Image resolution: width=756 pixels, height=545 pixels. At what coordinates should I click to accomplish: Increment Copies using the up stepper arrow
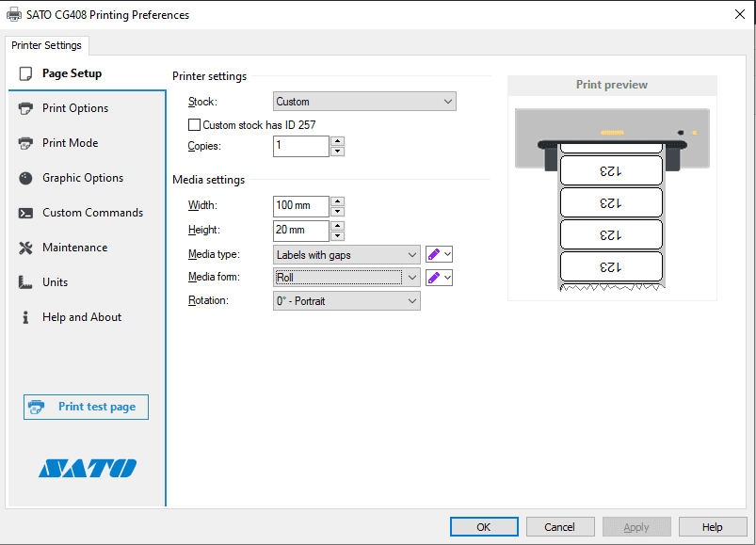coord(336,141)
